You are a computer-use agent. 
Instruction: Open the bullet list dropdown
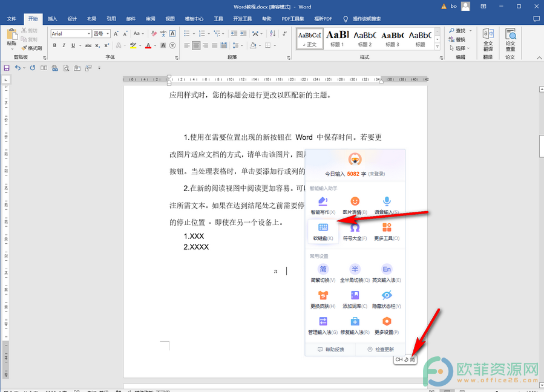pos(194,34)
